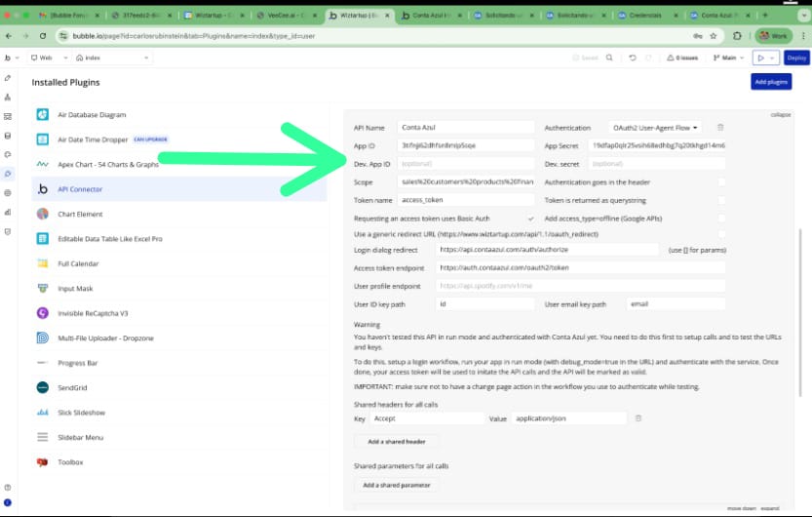Click the Chart Element plugin icon
The image size is (812, 517).
[43, 214]
